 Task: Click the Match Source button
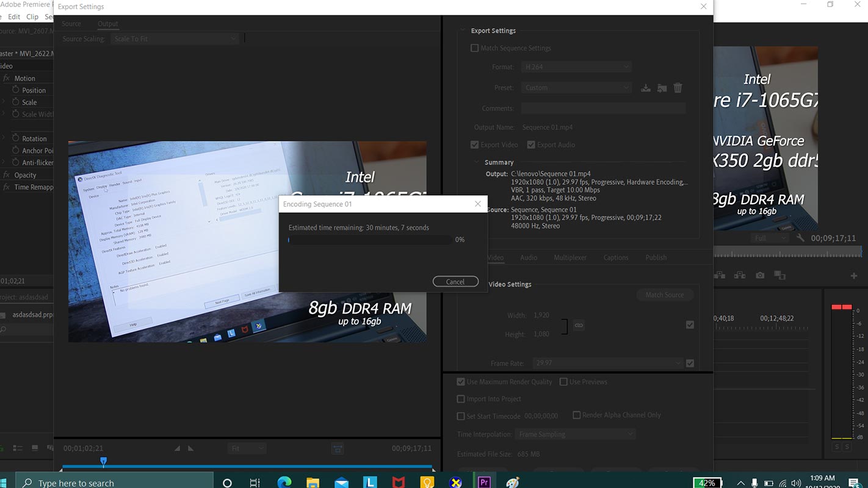665,295
